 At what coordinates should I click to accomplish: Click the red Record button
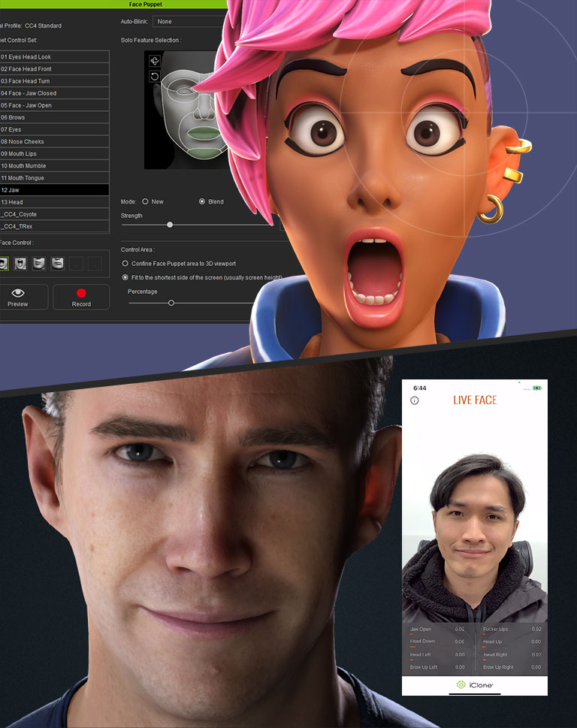[x=81, y=297]
